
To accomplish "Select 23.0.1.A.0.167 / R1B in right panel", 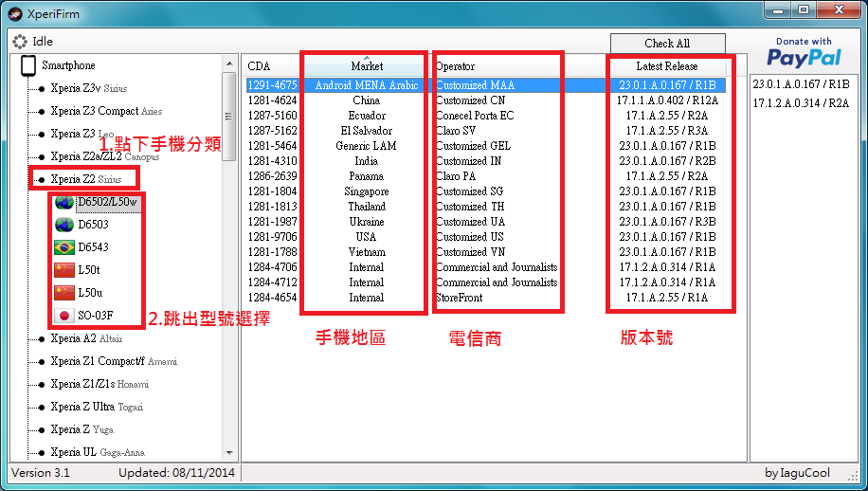I will pos(801,84).
